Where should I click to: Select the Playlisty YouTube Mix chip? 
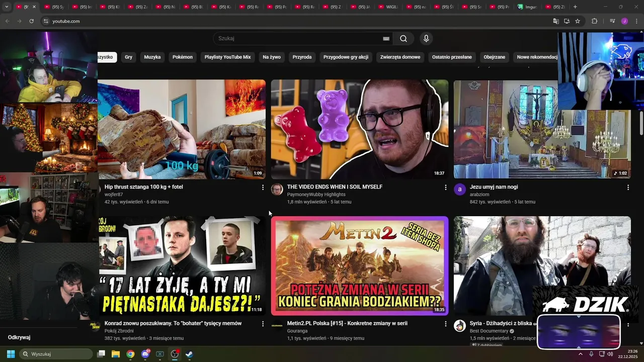point(227,57)
